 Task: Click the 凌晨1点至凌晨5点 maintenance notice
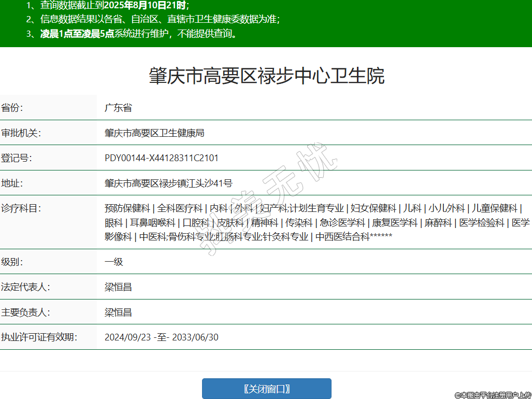(77, 34)
